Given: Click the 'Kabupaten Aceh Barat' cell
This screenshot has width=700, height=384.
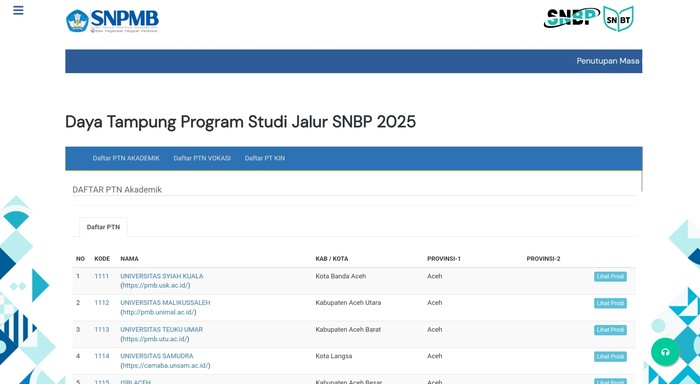Looking at the screenshot, I should point(348,329).
